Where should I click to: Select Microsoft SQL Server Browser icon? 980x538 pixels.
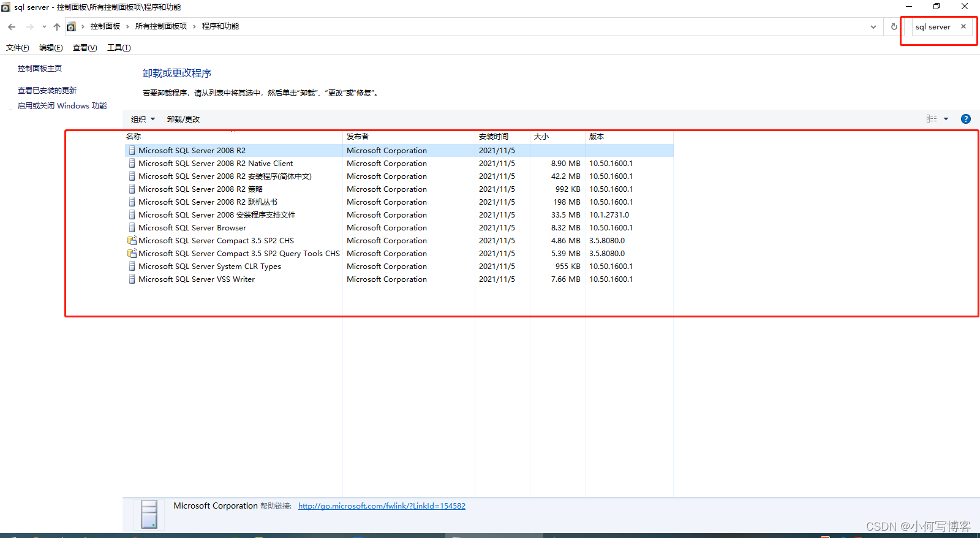pyautogui.click(x=132, y=227)
